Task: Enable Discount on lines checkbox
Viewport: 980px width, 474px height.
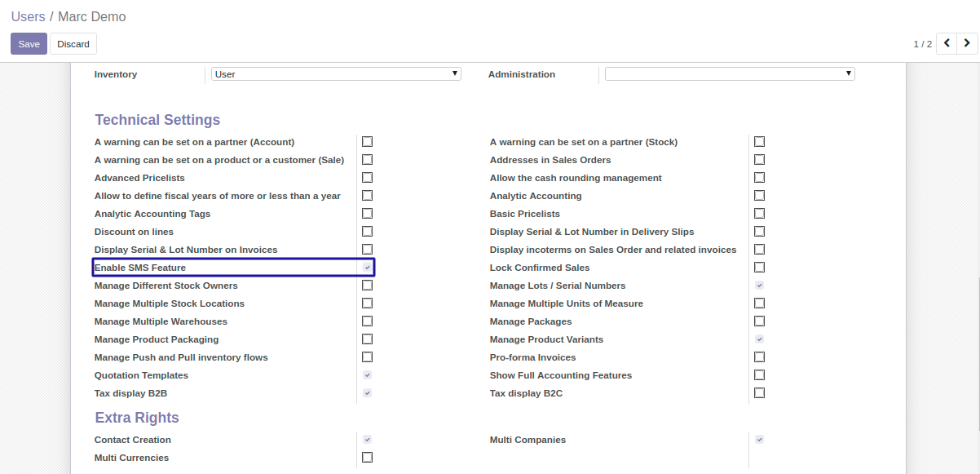Action: click(368, 232)
